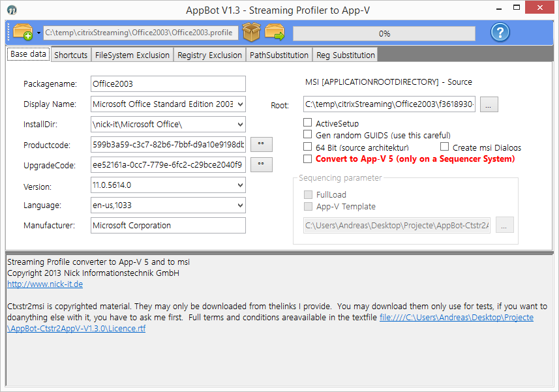Click the 0% progress bar
This screenshot has width=559, height=392.
[x=384, y=33]
